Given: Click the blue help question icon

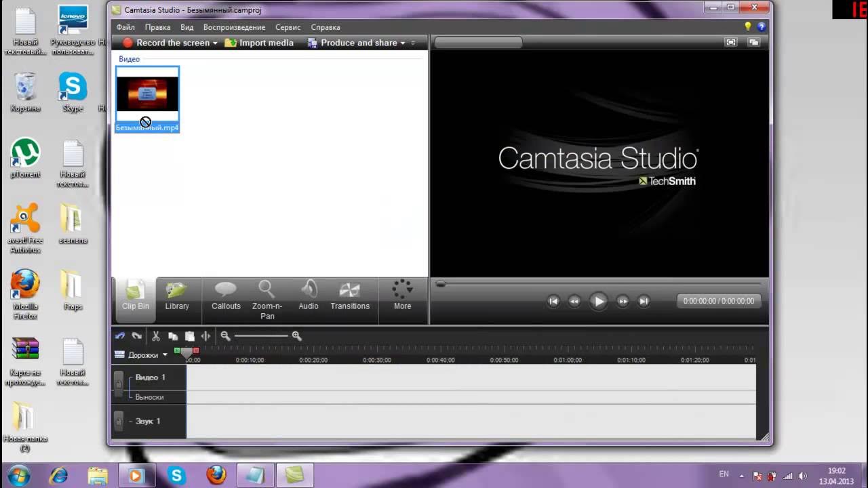Looking at the screenshot, I should point(761,26).
